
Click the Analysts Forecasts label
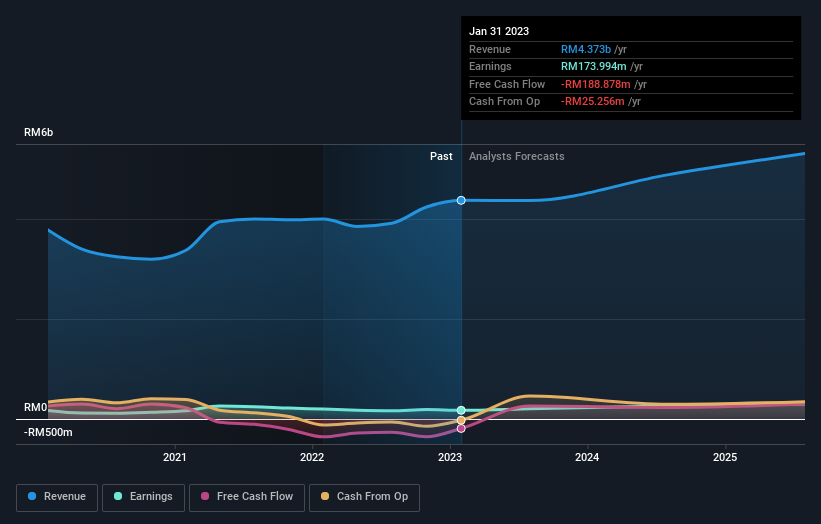coord(517,156)
